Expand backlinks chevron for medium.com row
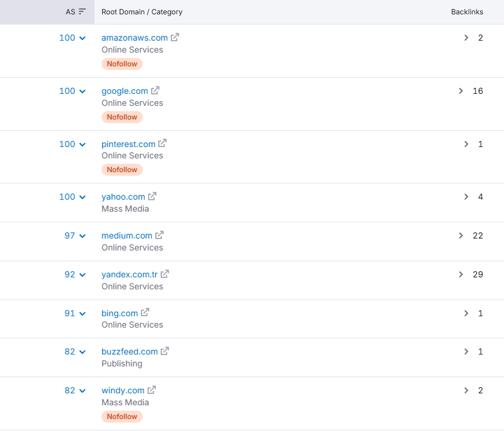The height and width of the screenshot is (431, 504). [460, 236]
